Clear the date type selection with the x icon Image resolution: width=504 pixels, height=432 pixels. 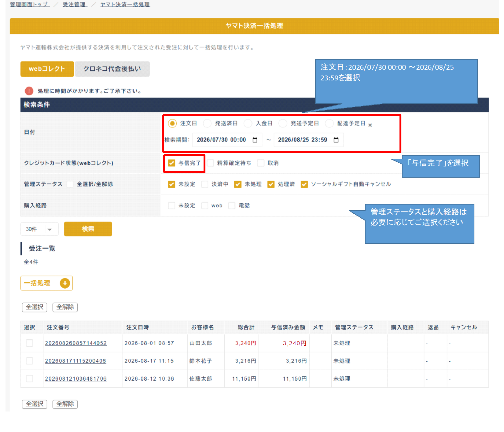(370, 125)
